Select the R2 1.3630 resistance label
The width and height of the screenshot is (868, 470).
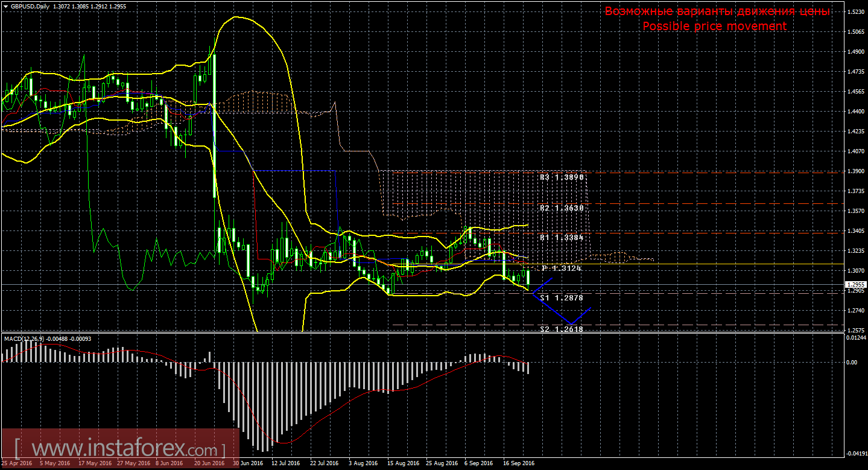(x=562, y=208)
